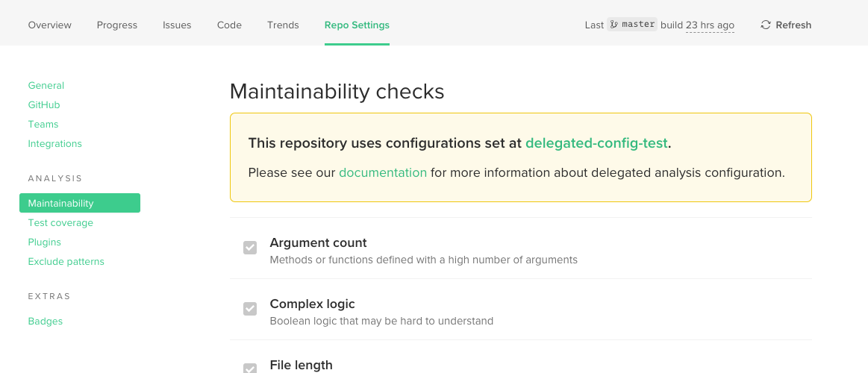The width and height of the screenshot is (868, 373).
Task: Open Integrations settings
Action: coord(54,143)
